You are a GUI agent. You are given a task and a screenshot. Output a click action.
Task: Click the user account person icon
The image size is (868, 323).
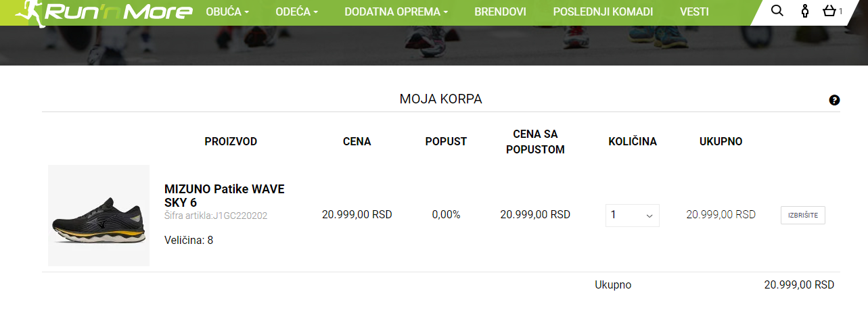(804, 11)
